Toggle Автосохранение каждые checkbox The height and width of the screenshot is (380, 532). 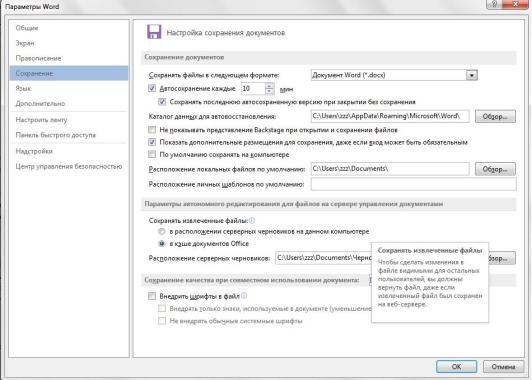coord(152,89)
